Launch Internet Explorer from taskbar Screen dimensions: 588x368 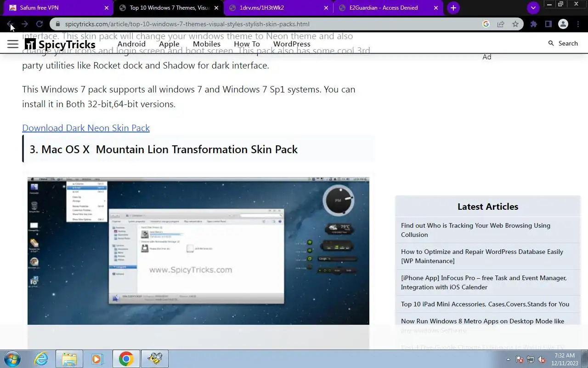point(41,359)
